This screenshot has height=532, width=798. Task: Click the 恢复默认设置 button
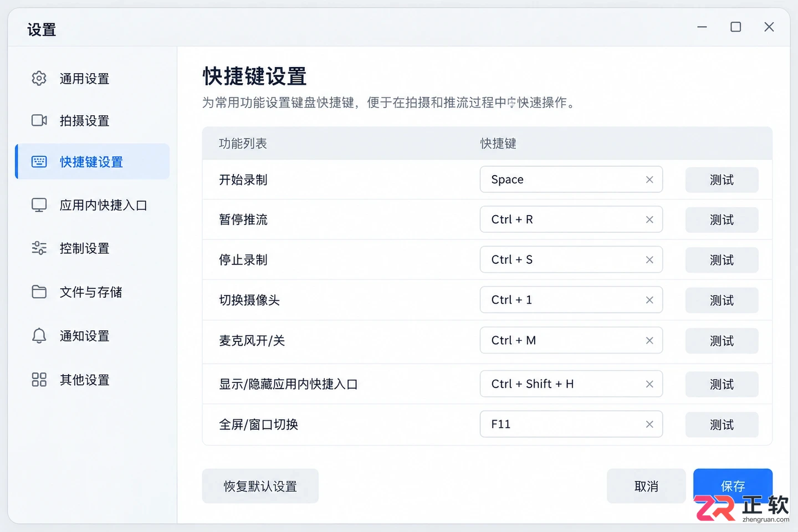coord(260,486)
